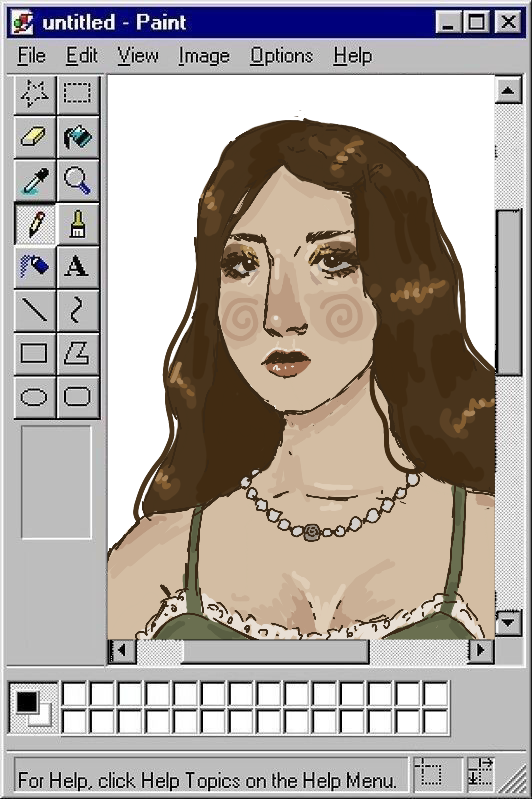Click the black foreground color box
The width and height of the screenshot is (532, 799).
coord(27,702)
